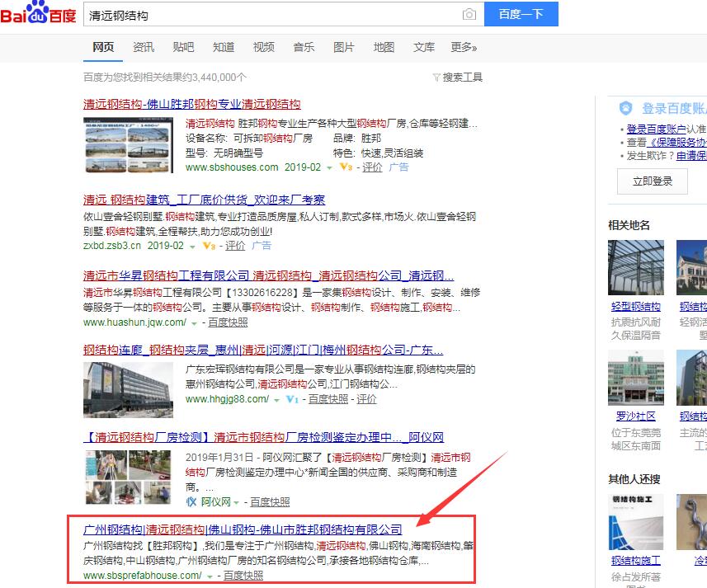The height and width of the screenshot is (588, 707).
Task: Switch to the 图片 tab
Action: coord(344,47)
